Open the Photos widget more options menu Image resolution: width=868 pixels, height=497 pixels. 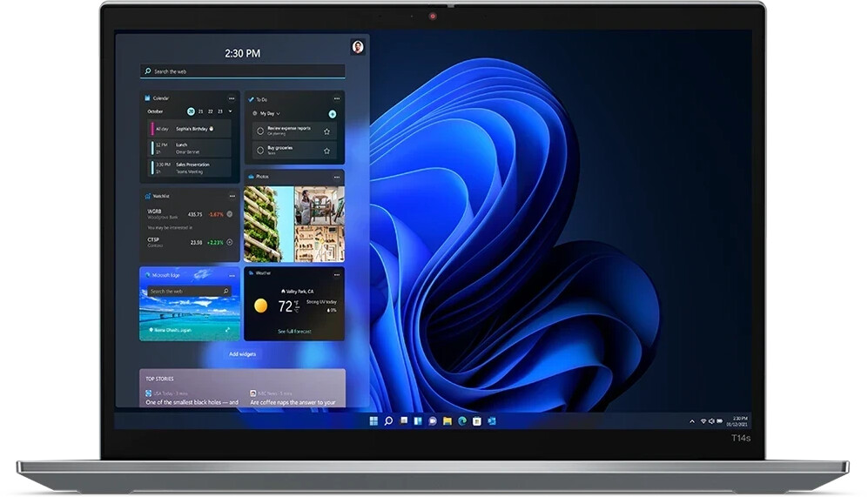coord(336,177)
